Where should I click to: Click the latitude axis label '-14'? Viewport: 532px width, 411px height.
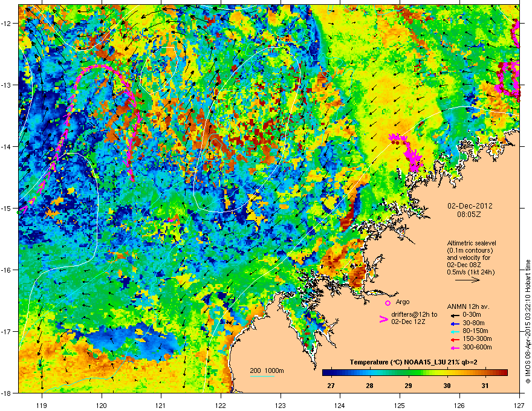point(6,147)
